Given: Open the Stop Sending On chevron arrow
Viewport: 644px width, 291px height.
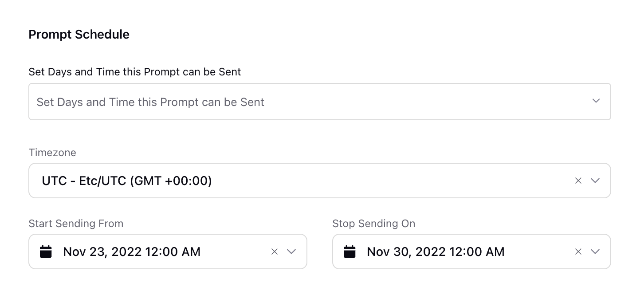Looking at the screenshot, I should coord(595,252).
